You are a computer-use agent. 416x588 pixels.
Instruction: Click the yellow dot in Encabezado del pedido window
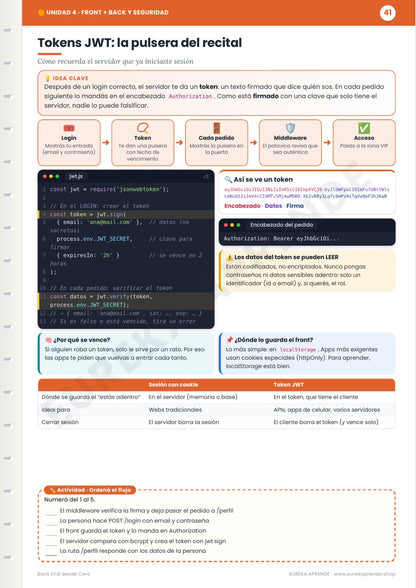pyautogui.click(x=232, y=225)
